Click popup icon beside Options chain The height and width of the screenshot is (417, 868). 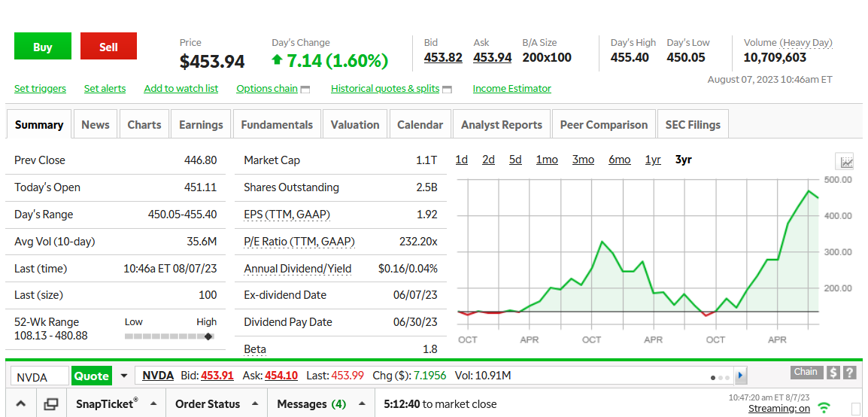pos(305,90)
